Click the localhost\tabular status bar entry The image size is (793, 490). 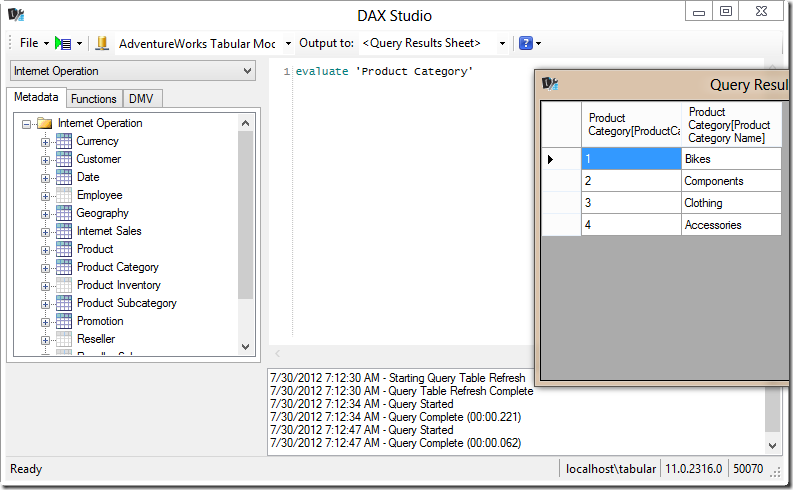click(610, 469)
